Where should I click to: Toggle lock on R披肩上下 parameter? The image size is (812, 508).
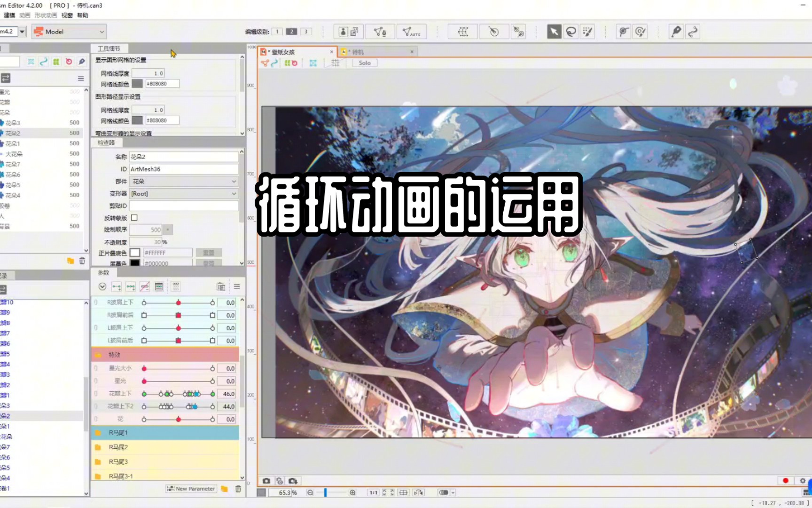(96, 302)
